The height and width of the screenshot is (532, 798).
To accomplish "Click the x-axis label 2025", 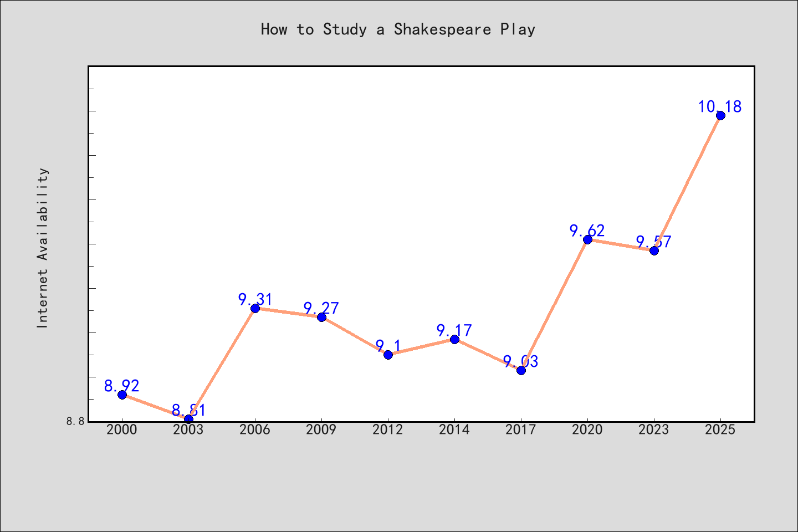I will (720, 430).
